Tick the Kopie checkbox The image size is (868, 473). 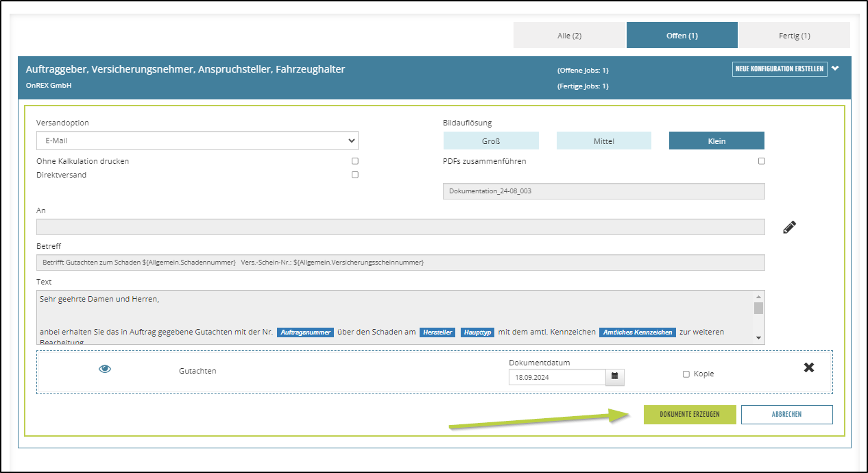(686, 374)
